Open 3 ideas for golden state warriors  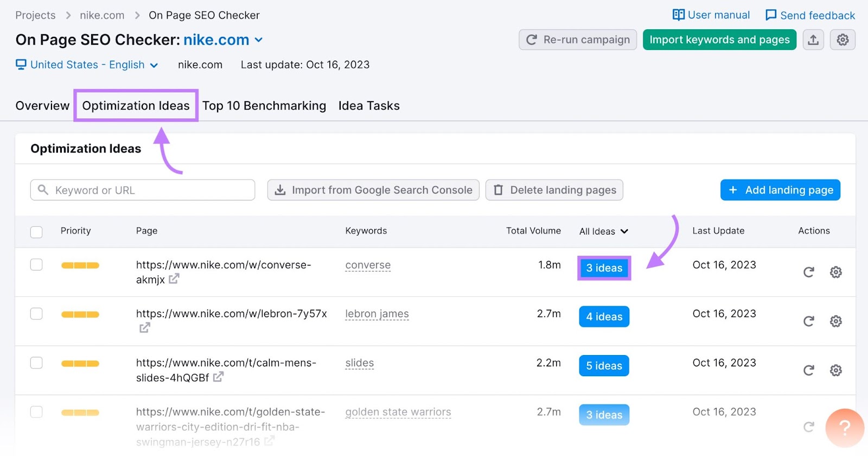(x=604, y=415)
